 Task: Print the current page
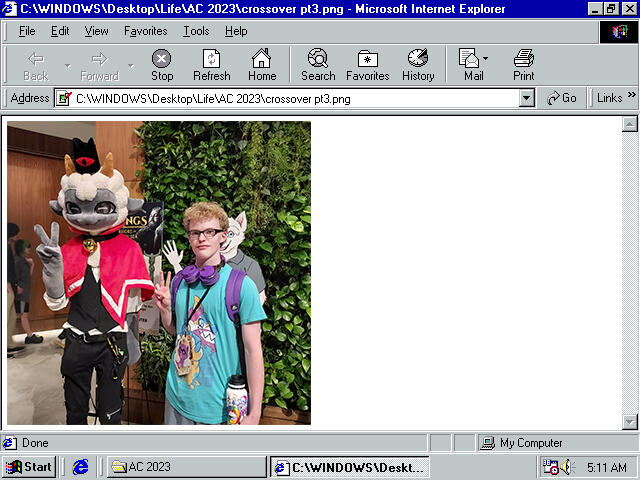[523, 65]
